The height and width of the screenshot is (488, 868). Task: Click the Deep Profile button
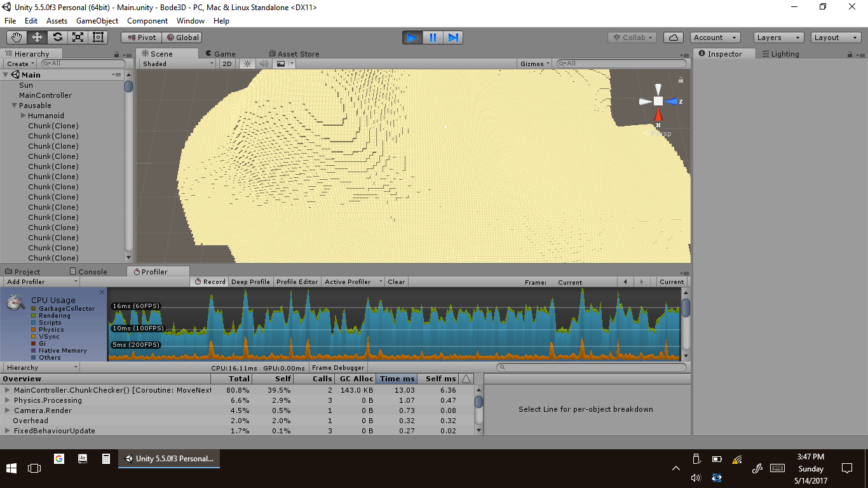pyautogui.click(x=250, y=281)
